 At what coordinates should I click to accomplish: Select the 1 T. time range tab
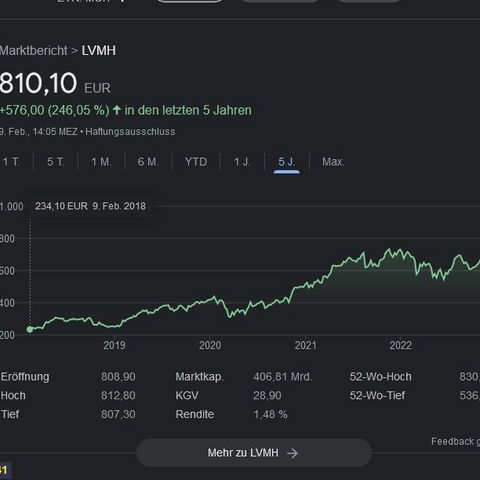coord(11,162)
